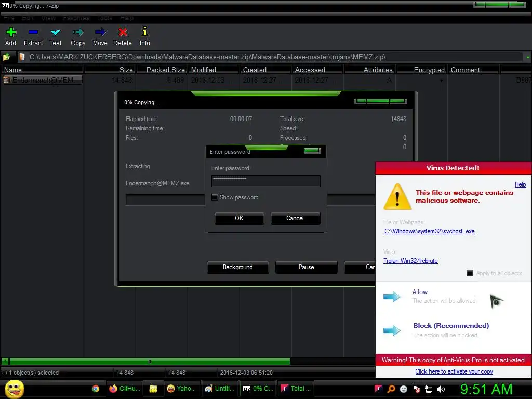This screenshot has height=399, width=532.
Task: Open the Edit menu in 7-Zip
Action: [28, 18]
